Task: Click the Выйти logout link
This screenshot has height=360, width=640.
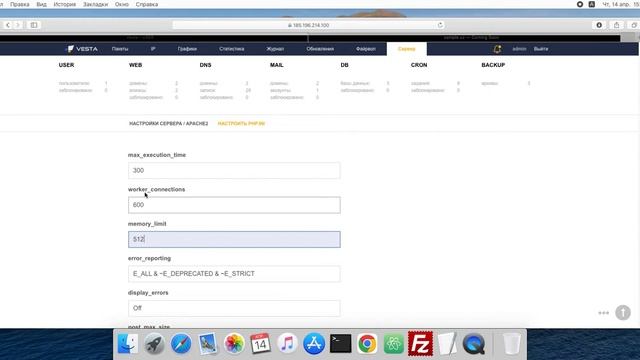Action: [541, 49]
